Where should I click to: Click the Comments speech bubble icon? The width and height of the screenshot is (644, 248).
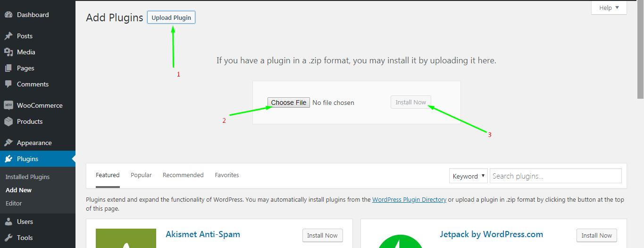coord(8,84)
